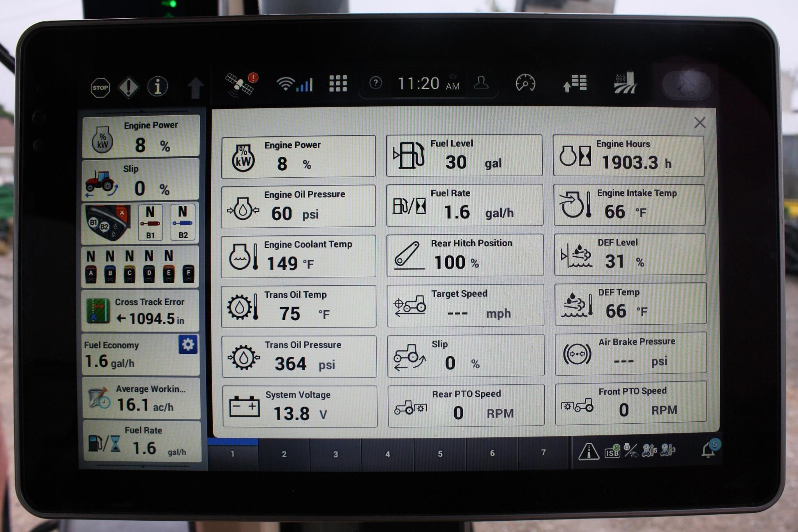Select the Front PTO Speed tile
Screen dimensions: 798x532
point(631,403)
